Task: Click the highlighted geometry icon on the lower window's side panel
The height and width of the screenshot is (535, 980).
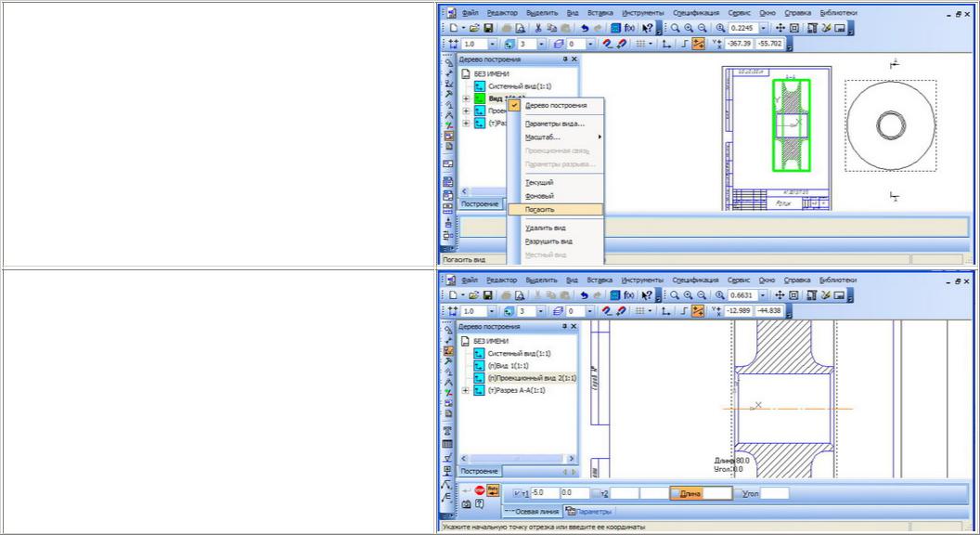Action: click(x=447, y=351)
